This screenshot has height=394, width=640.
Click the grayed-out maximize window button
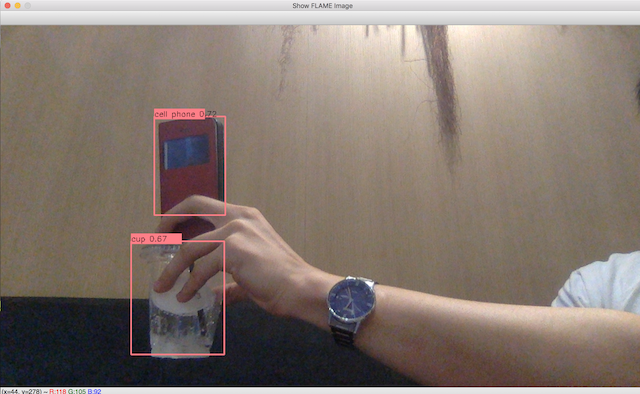pos(28,6)
